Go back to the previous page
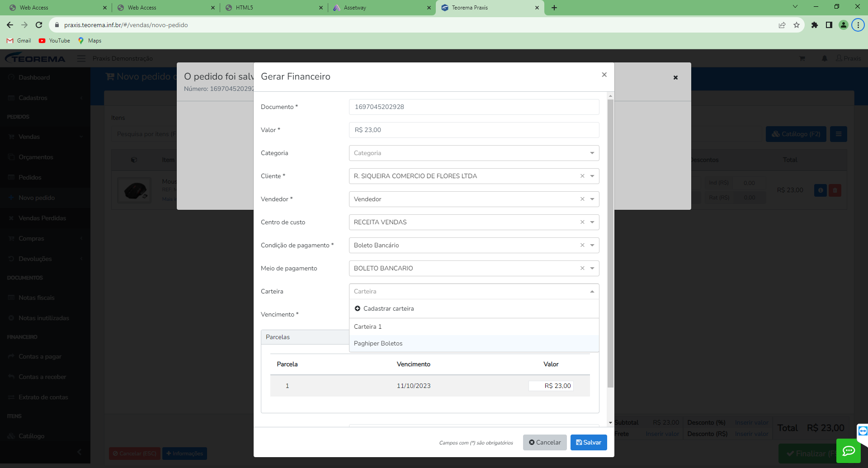868x468 pixels. 10,25
